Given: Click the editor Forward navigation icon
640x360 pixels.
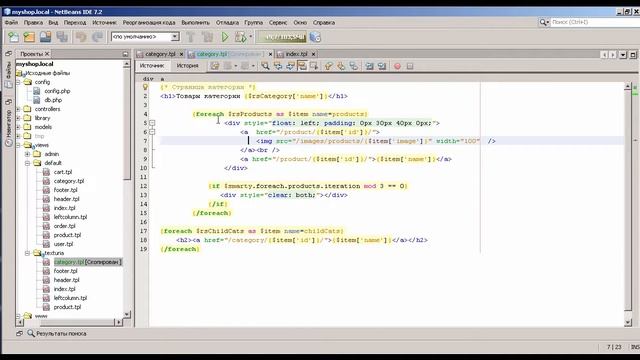Looking at the screenshot, I should (x=244, y=66).
